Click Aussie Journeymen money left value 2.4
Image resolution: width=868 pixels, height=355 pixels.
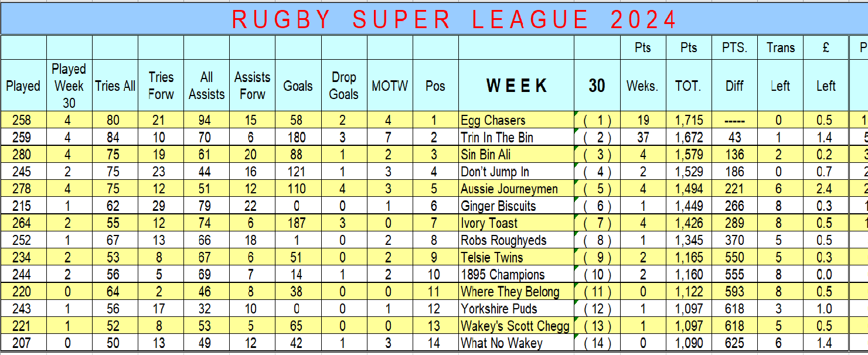pyautogui.click(x=825, y=189)
